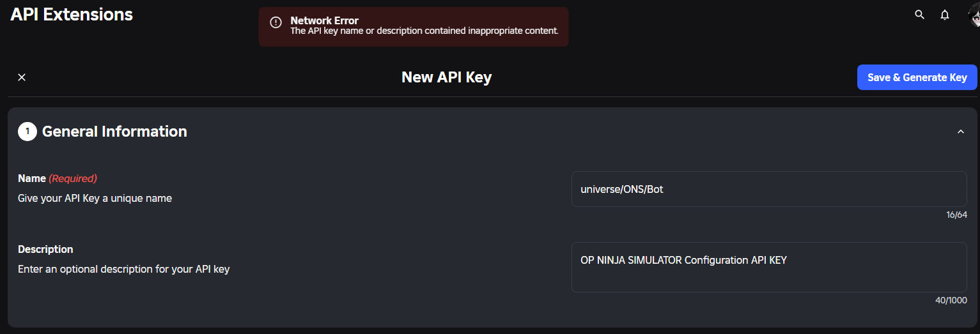Focus the Description text area
This screenshot has height=334, width=980.
click(x=769, y=267)
